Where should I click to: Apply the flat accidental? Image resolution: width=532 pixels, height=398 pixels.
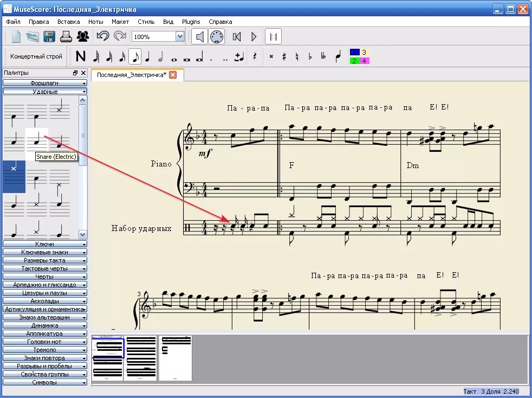coord(310,56)
